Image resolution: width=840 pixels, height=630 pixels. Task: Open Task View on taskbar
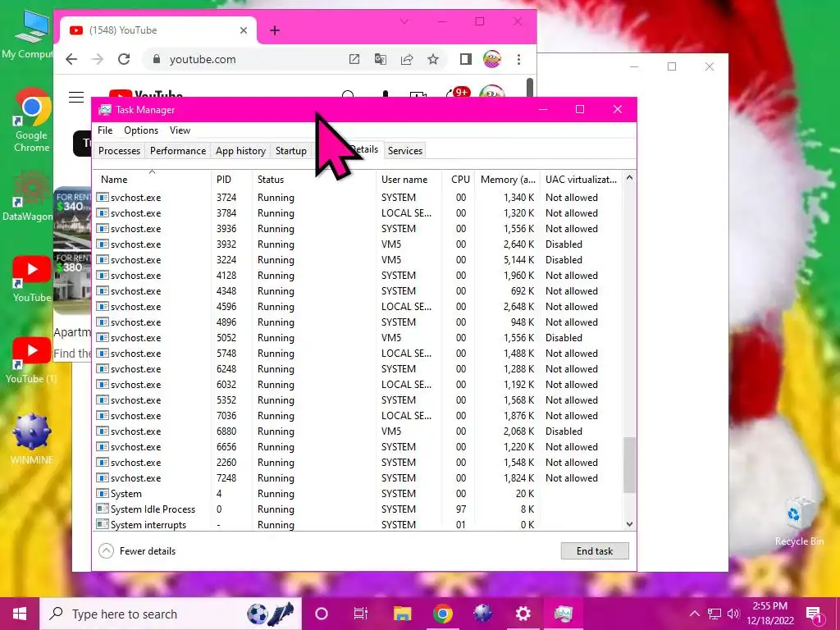coord(361,614)
